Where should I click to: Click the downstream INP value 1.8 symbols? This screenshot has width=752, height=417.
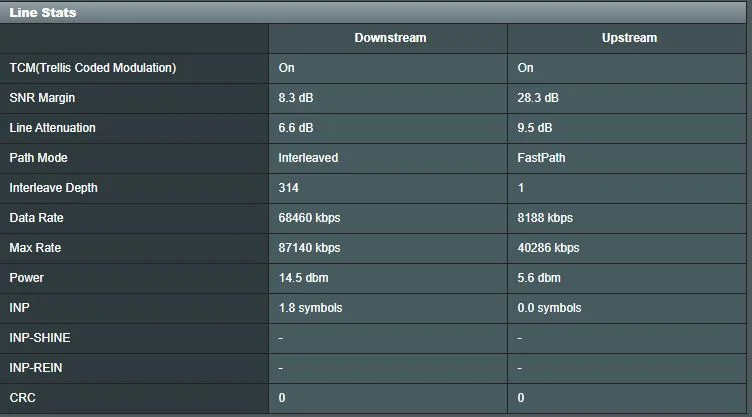(310, 308)
